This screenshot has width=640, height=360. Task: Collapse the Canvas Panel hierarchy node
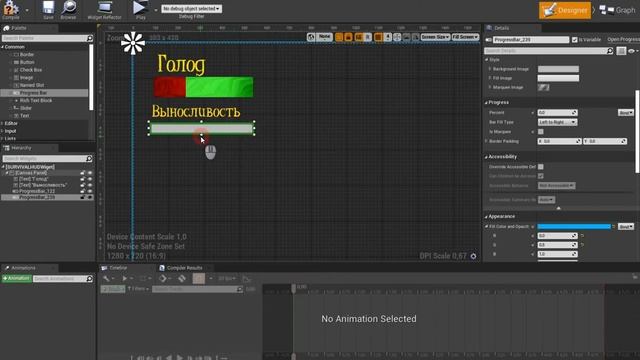tap(7, 173)
